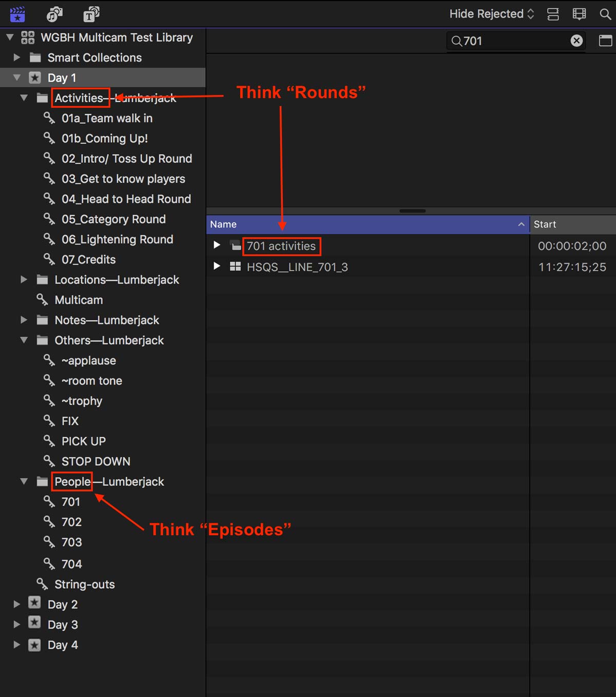616x697 pixels.
Task: Click the Day 4 event star icon
Action: 34,644
